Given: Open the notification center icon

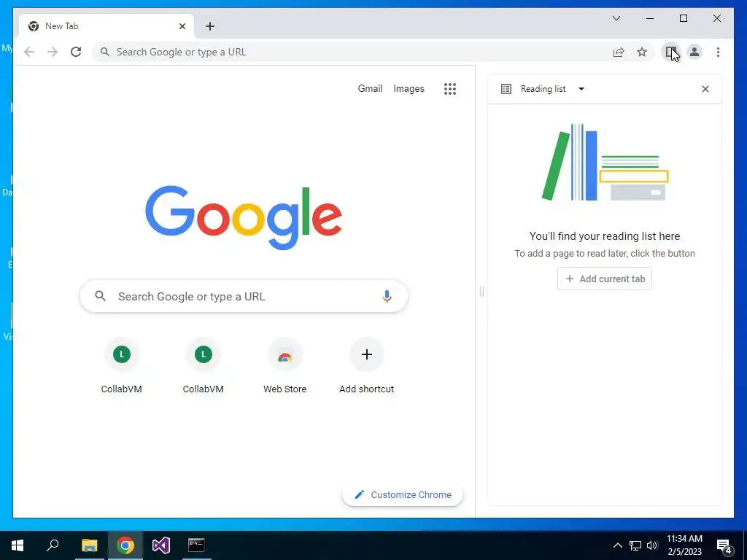Looking at the screenshot, I should pyautogui.click(x=724, y=545).
